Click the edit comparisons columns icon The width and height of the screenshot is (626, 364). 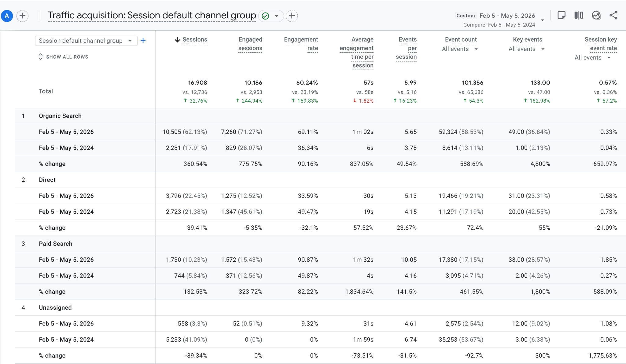[579, 15]
